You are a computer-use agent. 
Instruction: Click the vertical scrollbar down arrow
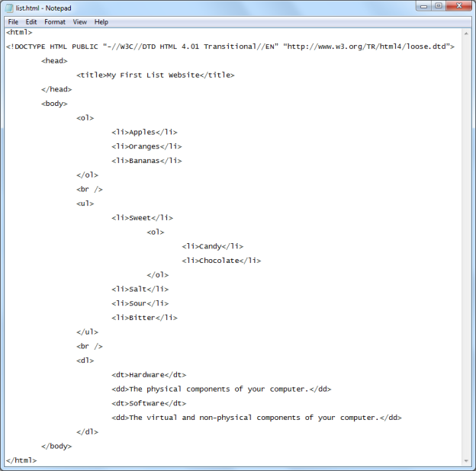click(x=466, y=460)
